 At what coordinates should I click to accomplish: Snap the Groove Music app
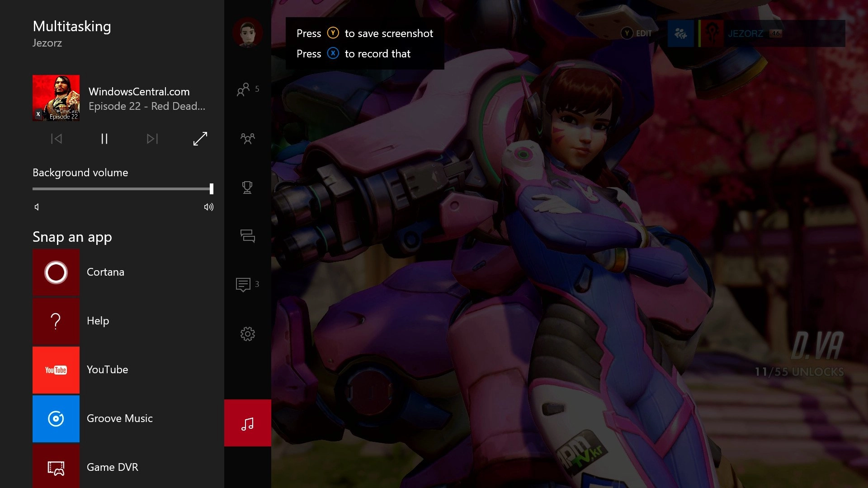point(56,419)
